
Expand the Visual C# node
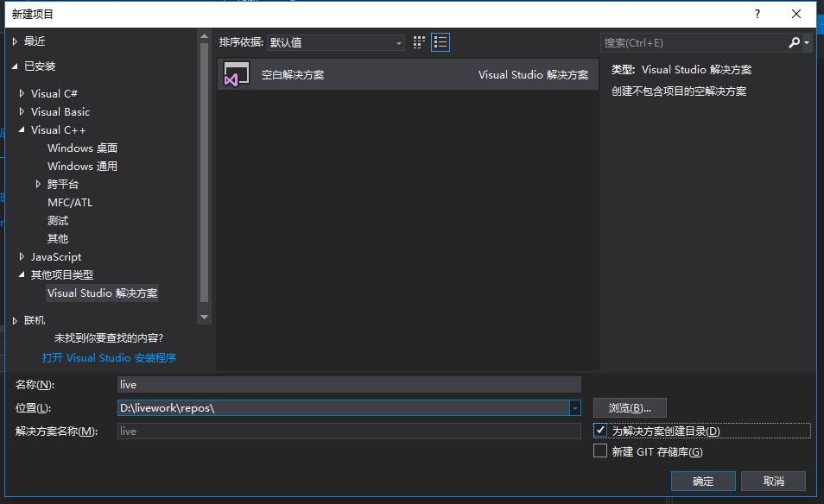tap(22, 93)
